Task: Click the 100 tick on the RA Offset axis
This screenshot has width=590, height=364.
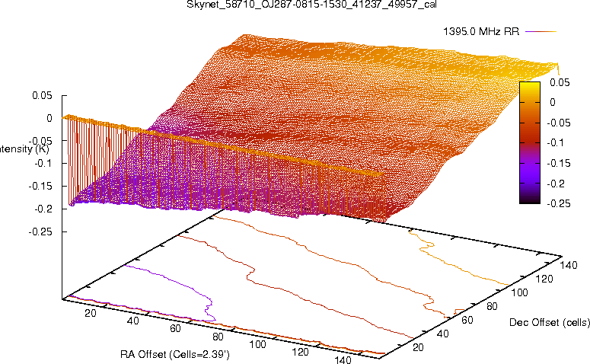Action: pyautogui.click(x=258, y=344)
